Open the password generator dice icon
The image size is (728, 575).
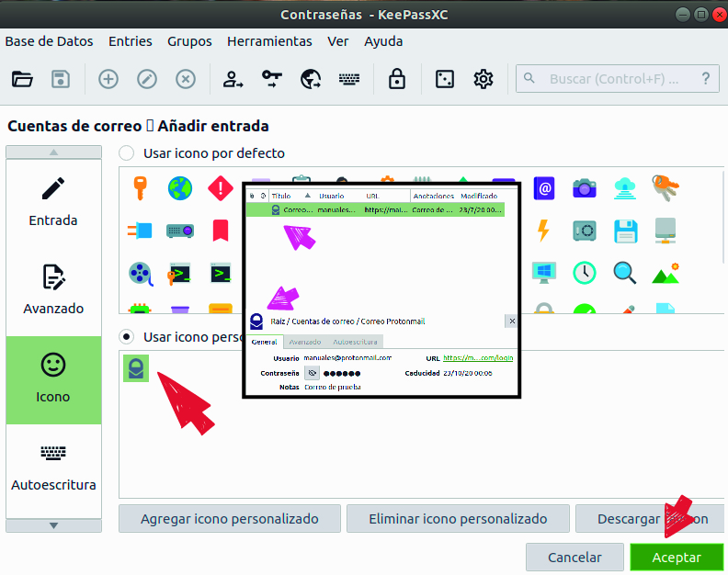445,79
